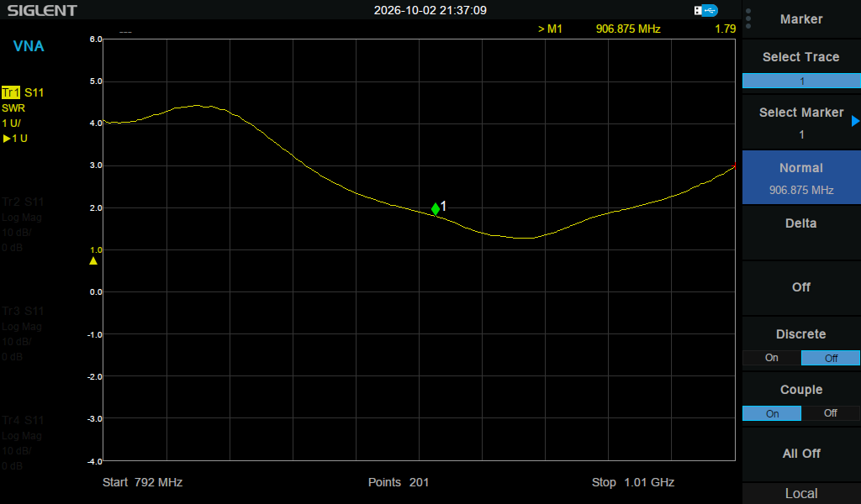
Task: Click the Points 201 label
Action: point(398,482)
